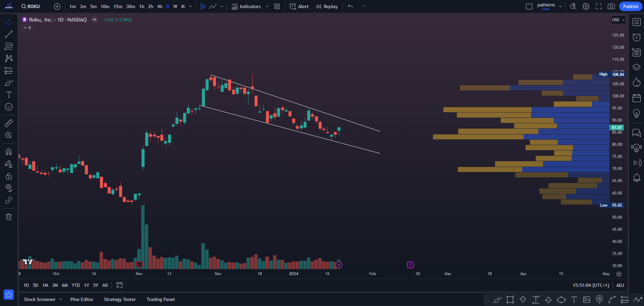Toggle ADJ adjusted data setting
The width and height of the screenshot is (644, 306).
coord(620,285)
